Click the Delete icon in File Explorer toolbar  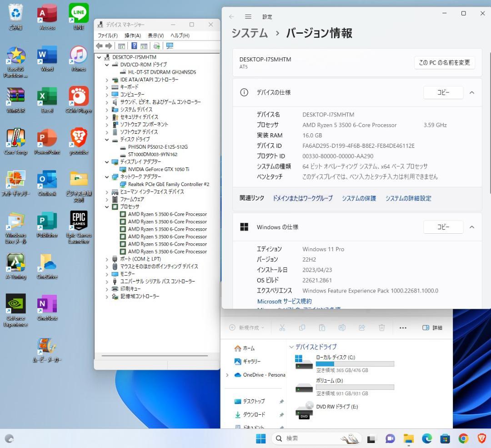click(x=381, y=327)
